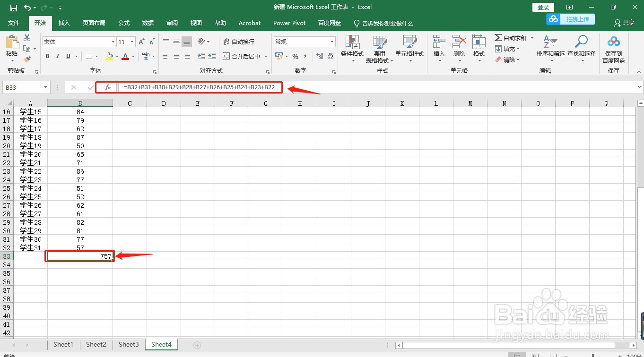Decrease font size with the smaller A icon

(152, 42)
